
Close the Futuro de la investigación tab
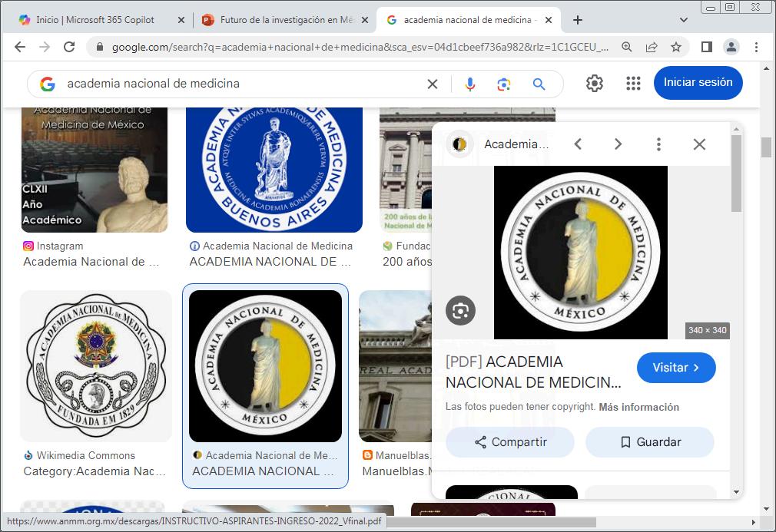click(365, 20)
